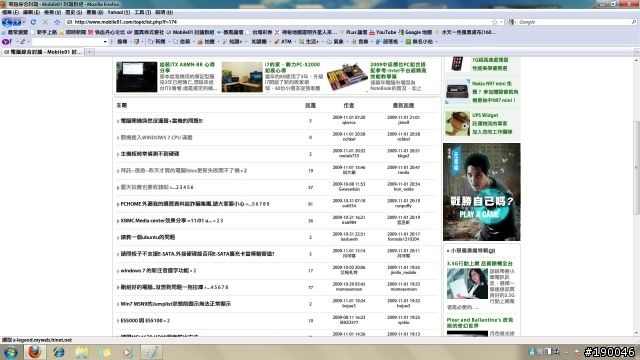640x360 pixels.
Task: Open topic 'PCHOME 外基啦的購買資料'
Action: pos(183,204)
